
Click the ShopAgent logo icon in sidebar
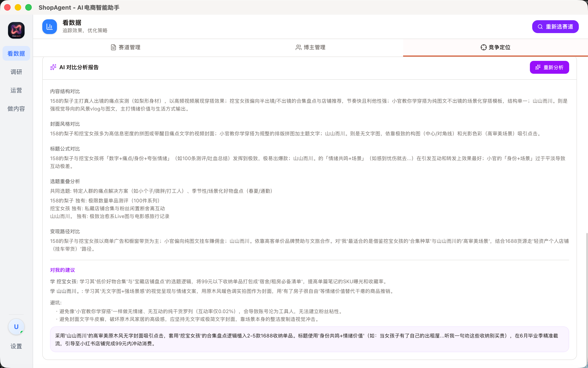tap(16, 30)
